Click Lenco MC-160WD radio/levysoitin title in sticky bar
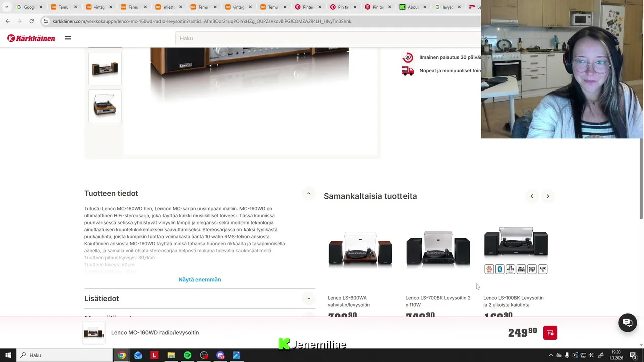 click(155, 333)
